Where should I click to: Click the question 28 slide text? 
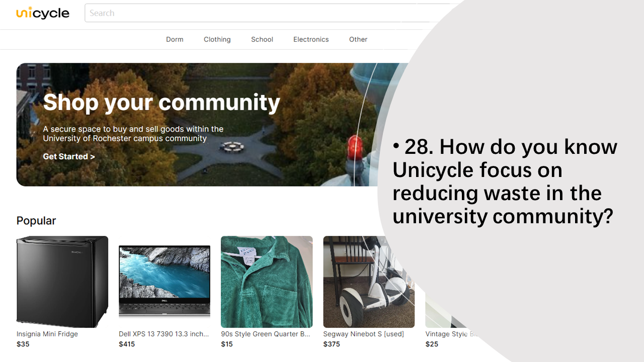505,182
